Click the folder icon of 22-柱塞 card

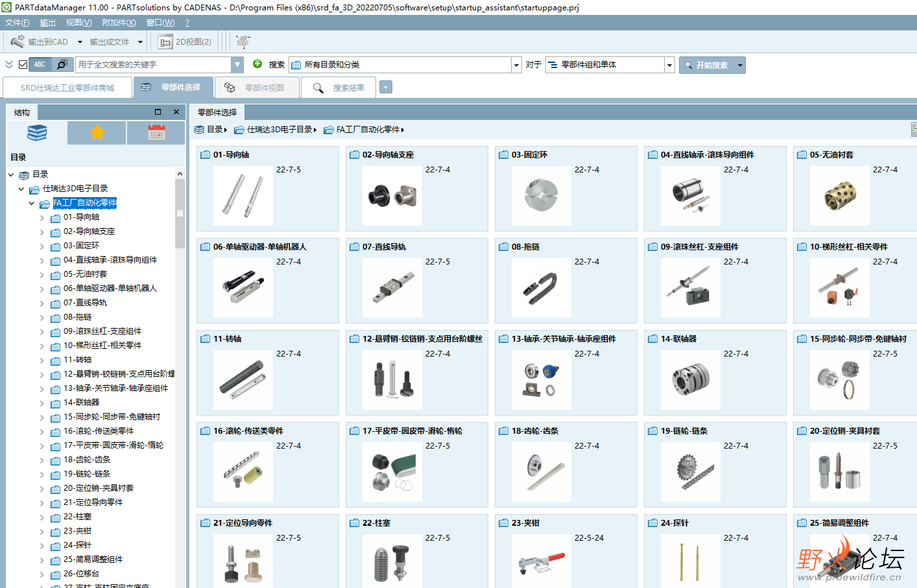click(355, 523)
